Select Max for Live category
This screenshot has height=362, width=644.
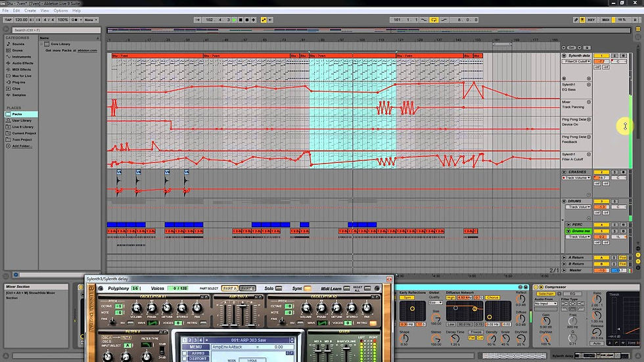tap(21, 76)
